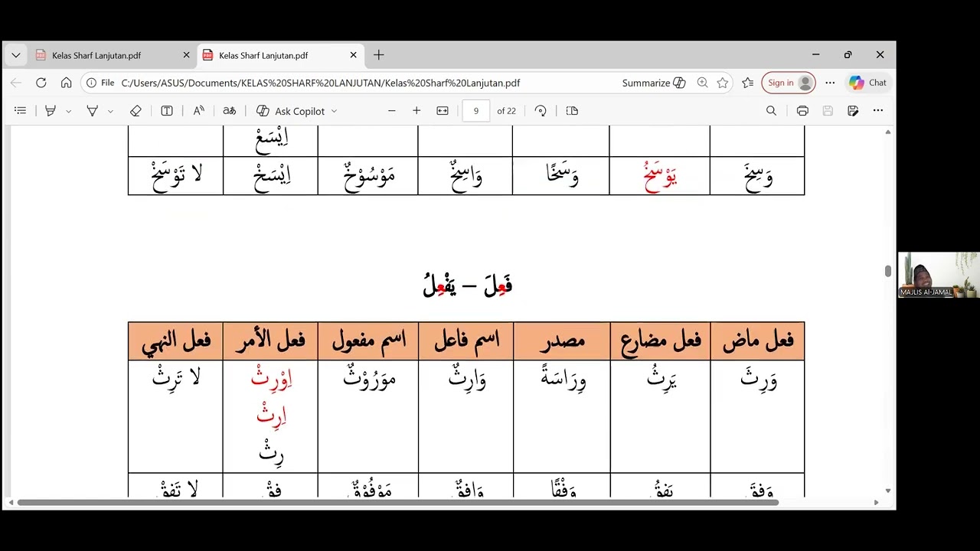Open the Translate tool

[x=230, y=111]
